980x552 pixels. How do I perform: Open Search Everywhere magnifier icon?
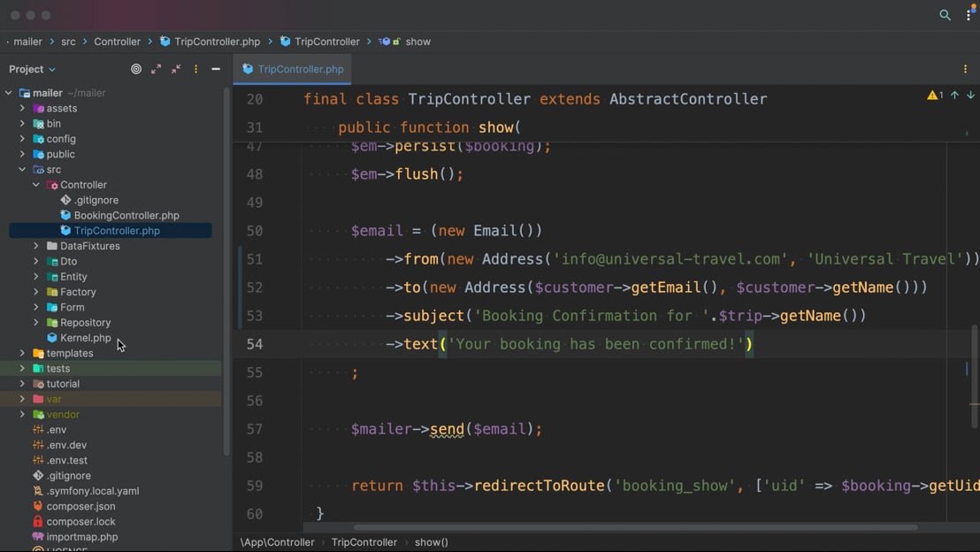[945, 15]
